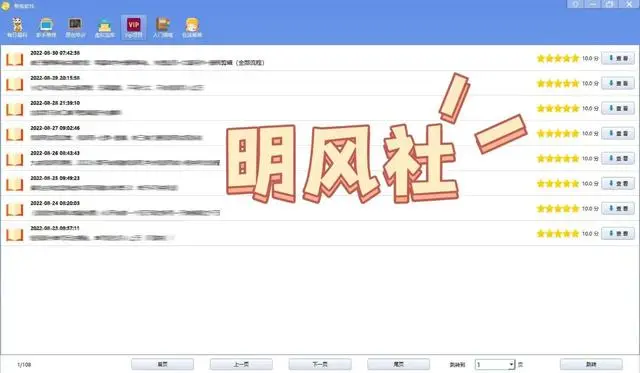Image resolution: width=640 pixels, height=373 pixels.
Task: Click 10.0 分 score of 2022-08-27 entry
Action: pyautogui.click(x=590, y=133)
